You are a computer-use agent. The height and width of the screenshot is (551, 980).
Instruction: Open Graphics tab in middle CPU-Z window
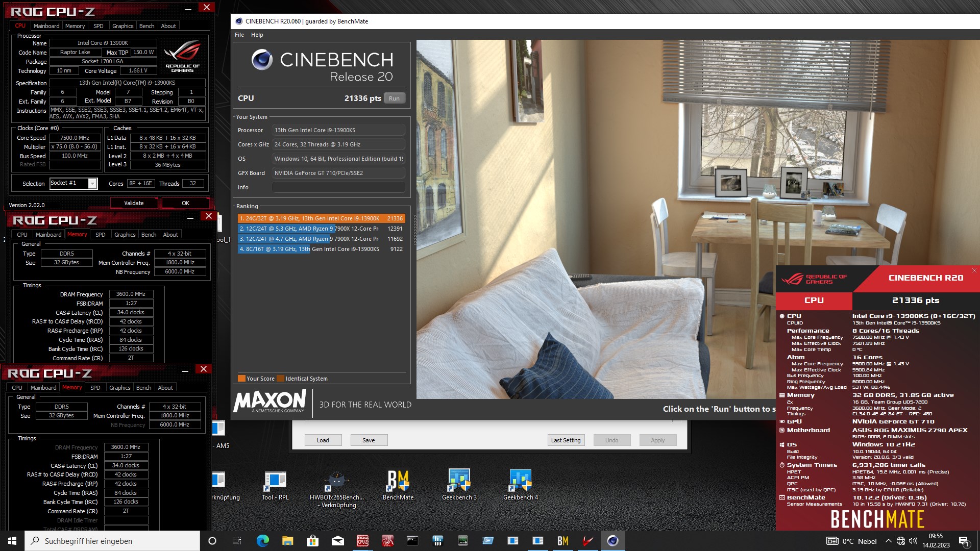(125, 235)
